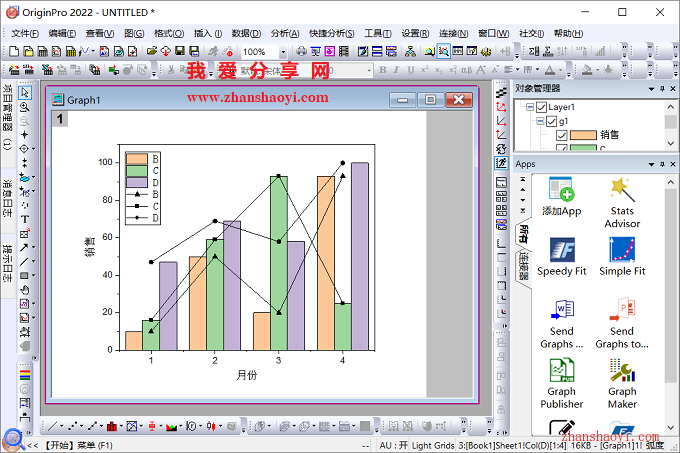Select the Text tool (T)
680x453 pixels.
[x=25, y=219]
